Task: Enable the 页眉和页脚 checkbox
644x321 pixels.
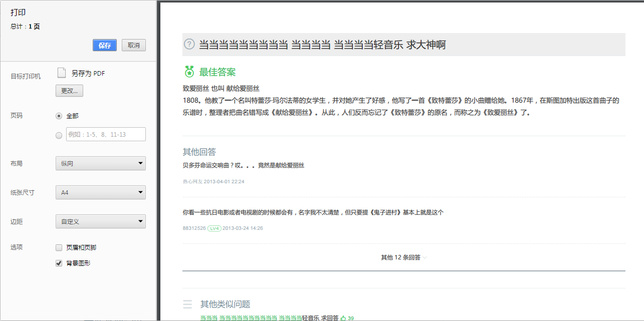Action: point(58,247)
